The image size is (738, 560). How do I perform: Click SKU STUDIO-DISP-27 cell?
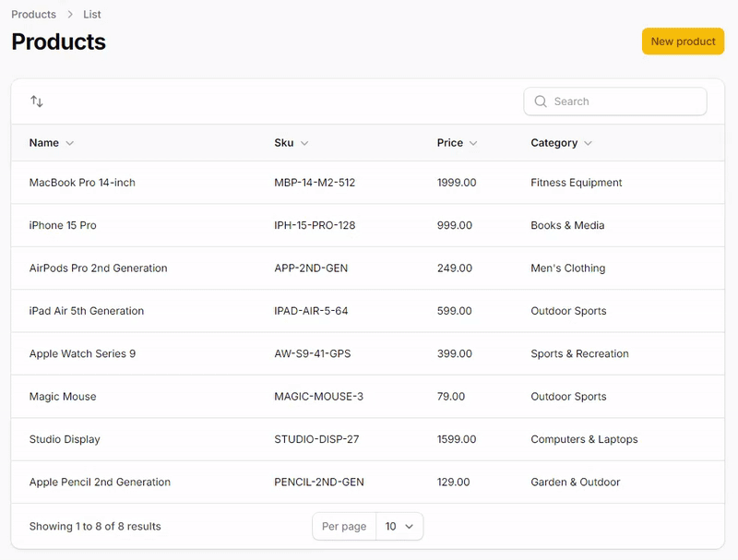coord(316,439)
